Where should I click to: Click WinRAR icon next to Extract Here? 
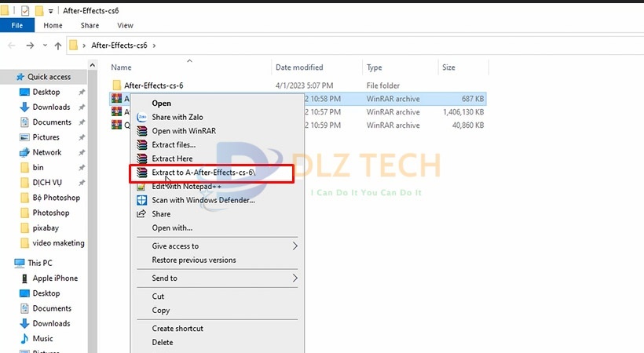coord(141,158)
